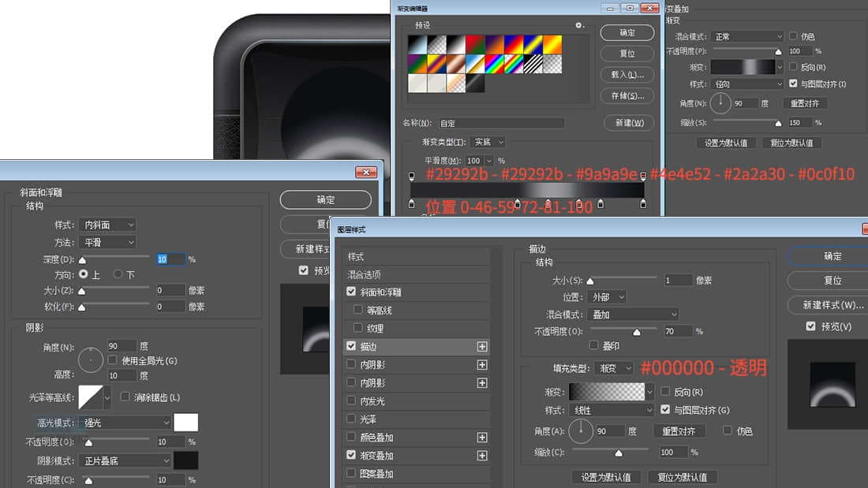Click the angle dial in 描边 settings
Screen dimensions: 868x488
pyautogui.click(x=581, y=431)
